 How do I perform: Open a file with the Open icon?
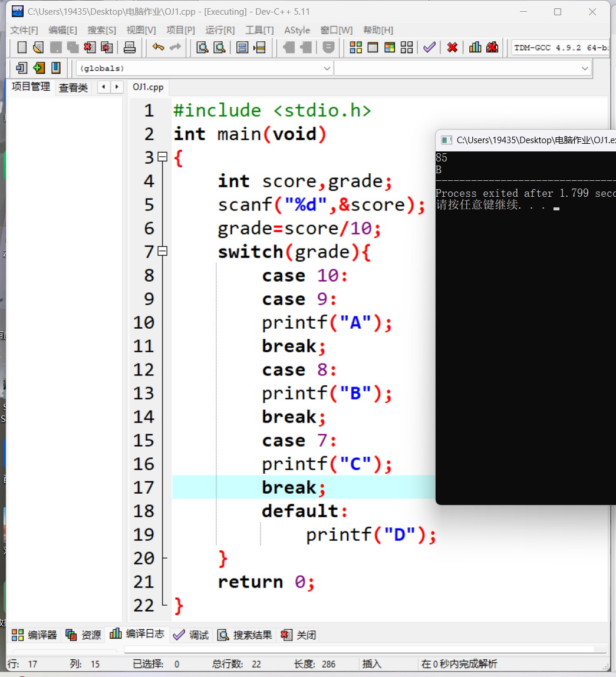pyautogui.click(x=38, y=47)
